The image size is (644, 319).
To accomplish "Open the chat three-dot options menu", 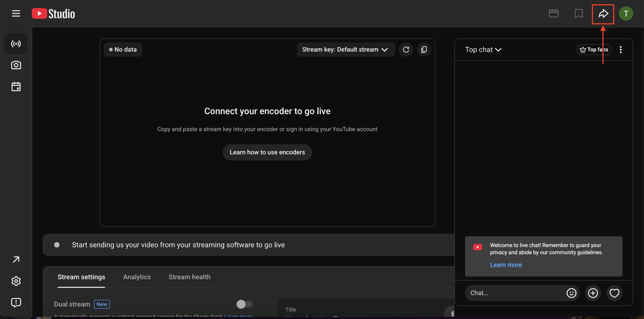I will pyautogui.click(x=621, y=50).
